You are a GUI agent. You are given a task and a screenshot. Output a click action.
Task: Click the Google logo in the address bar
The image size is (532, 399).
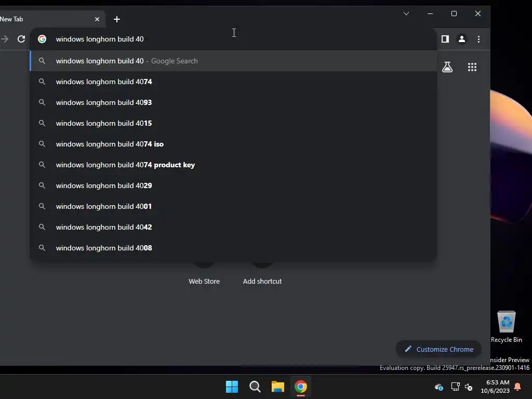tap(42, 39)
